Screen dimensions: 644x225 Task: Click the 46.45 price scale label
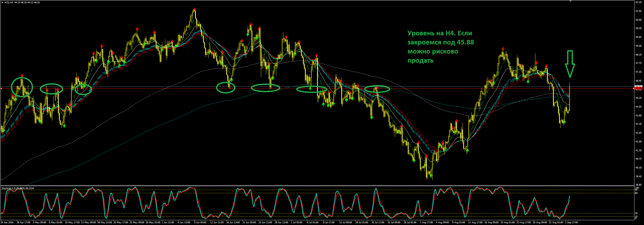tap(638, 81)
